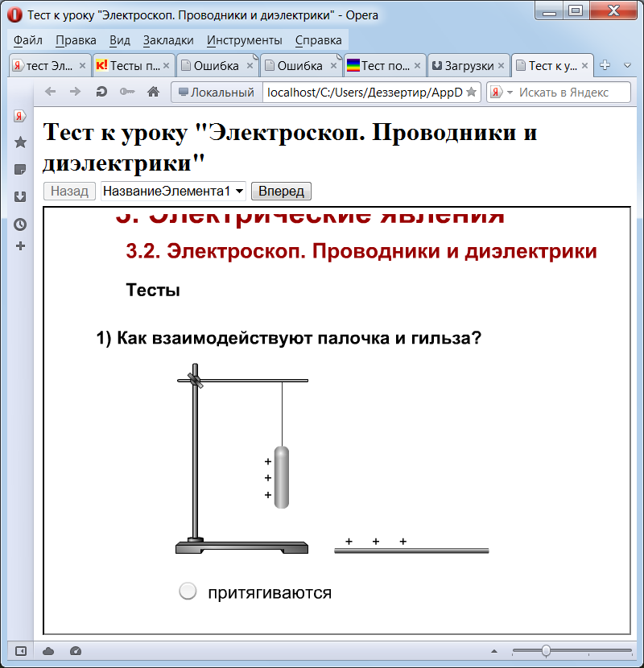Close the active 'Тест к у...' tab

point(584,66)
